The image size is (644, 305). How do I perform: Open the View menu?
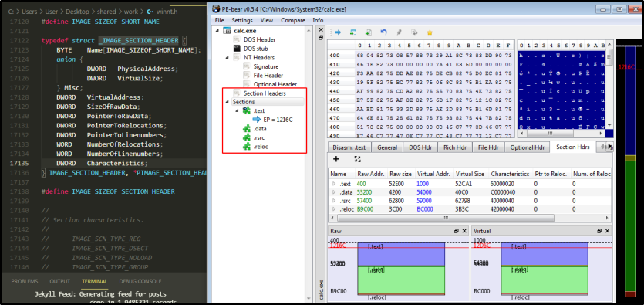click(x=267, y=20)
